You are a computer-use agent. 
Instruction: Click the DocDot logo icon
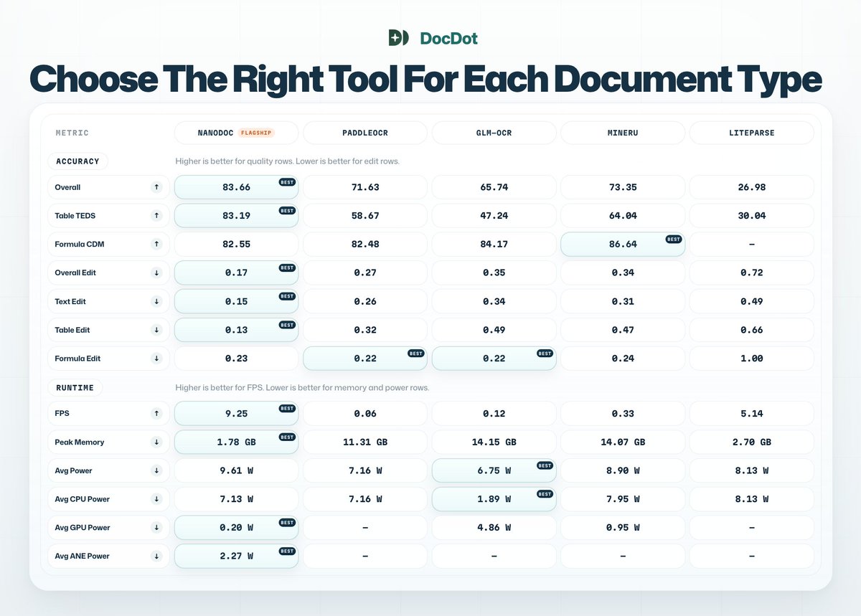[x=398, y=38]
